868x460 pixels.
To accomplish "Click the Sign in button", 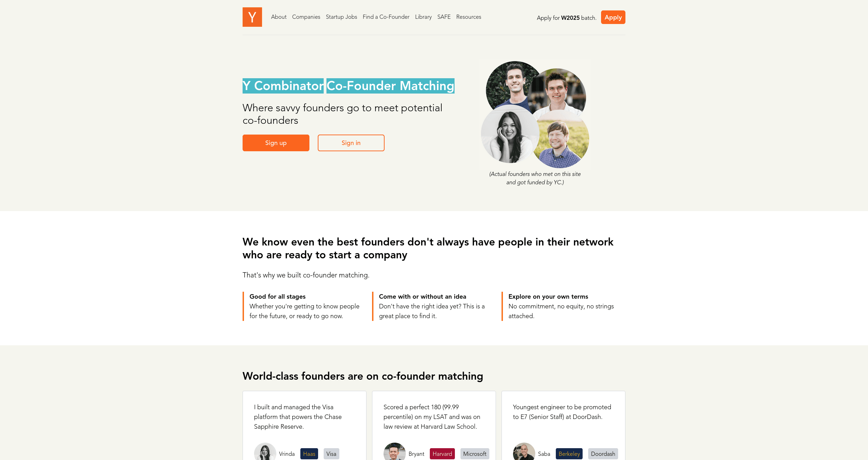I will 350,142.
